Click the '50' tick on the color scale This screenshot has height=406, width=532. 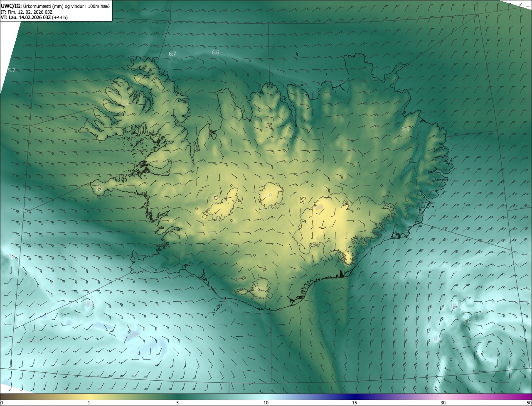[x=529, y=403]
